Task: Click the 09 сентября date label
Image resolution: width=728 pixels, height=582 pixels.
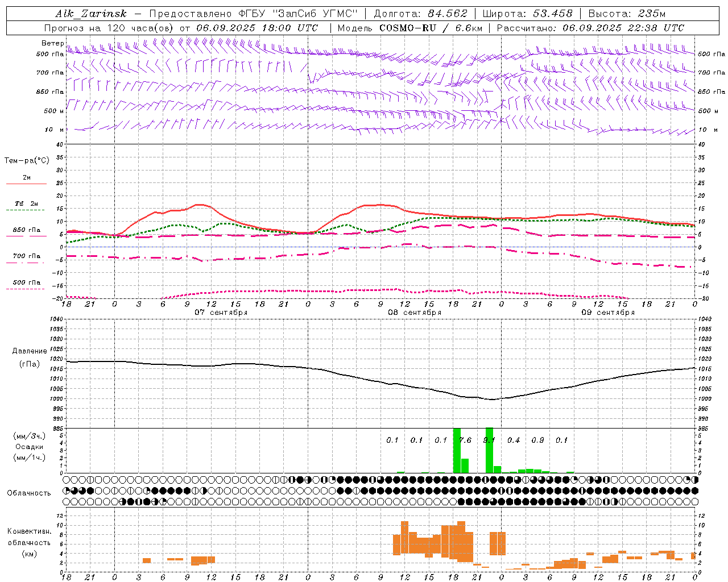Action: point(608,312)
